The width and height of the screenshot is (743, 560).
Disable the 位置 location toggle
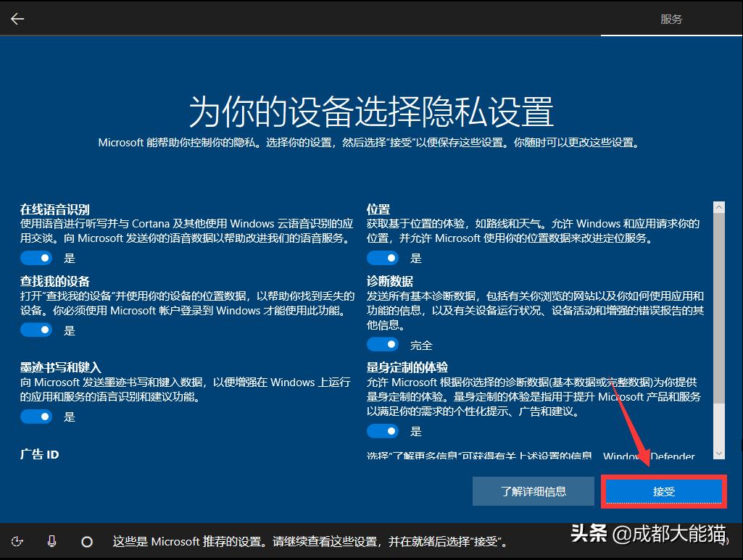pyautogui.click(x=383, y=257)
